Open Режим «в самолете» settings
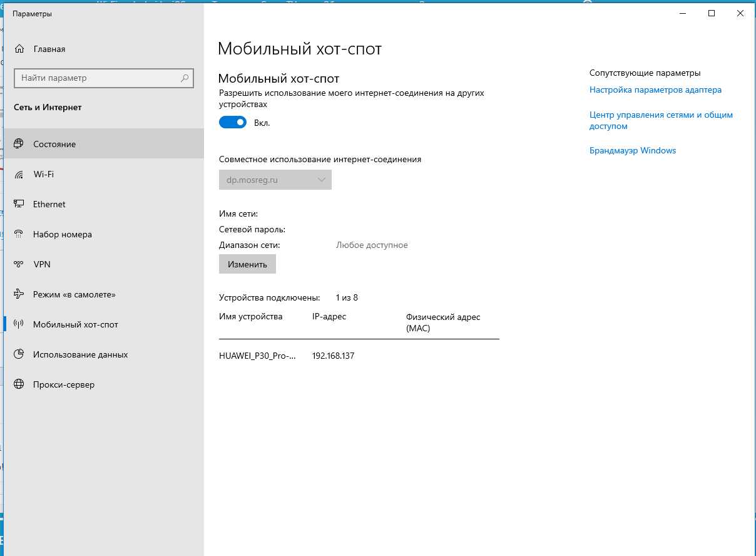This screenshot has width=756, height=556. pos(104,294)
